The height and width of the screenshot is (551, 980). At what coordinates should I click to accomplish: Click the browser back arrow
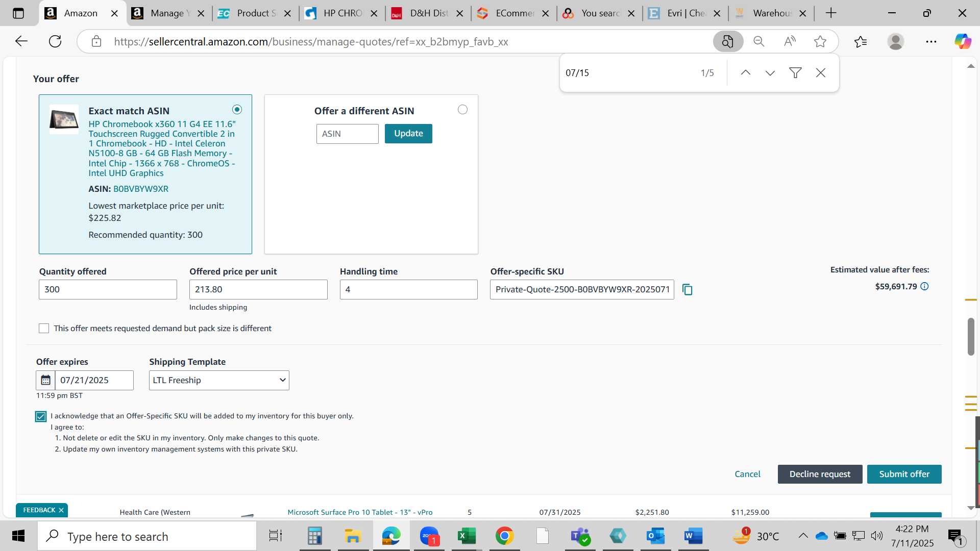coord(21,41)
